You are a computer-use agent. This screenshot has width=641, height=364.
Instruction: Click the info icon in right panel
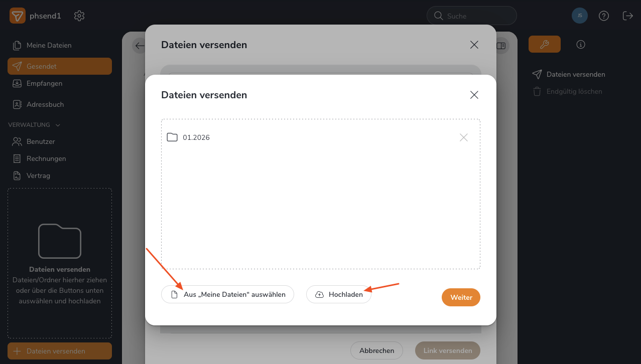pos(581,45)
